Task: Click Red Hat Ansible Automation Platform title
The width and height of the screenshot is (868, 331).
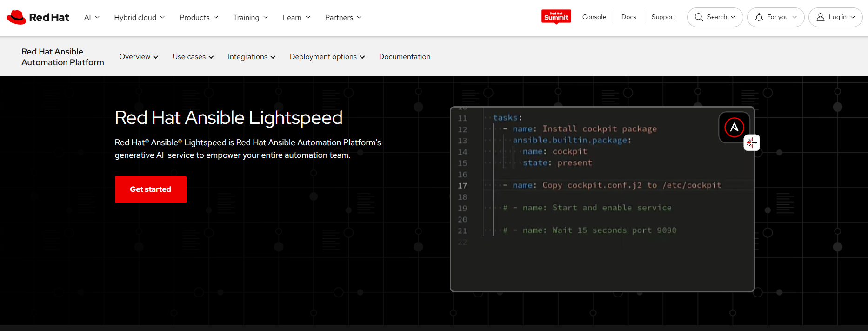Action: click(x=63, y=57)
